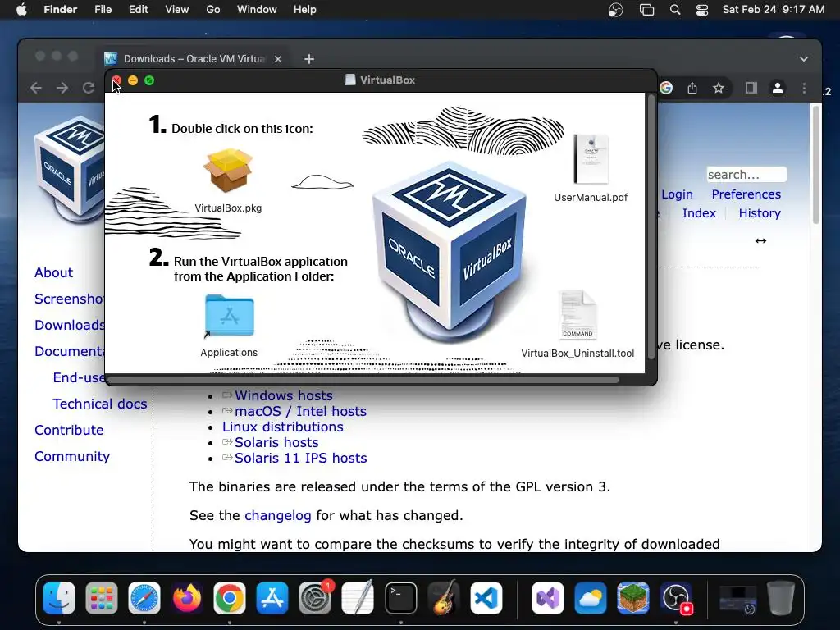Open the App Store from the Dock

pyautogui.click(x=272, y=597)
